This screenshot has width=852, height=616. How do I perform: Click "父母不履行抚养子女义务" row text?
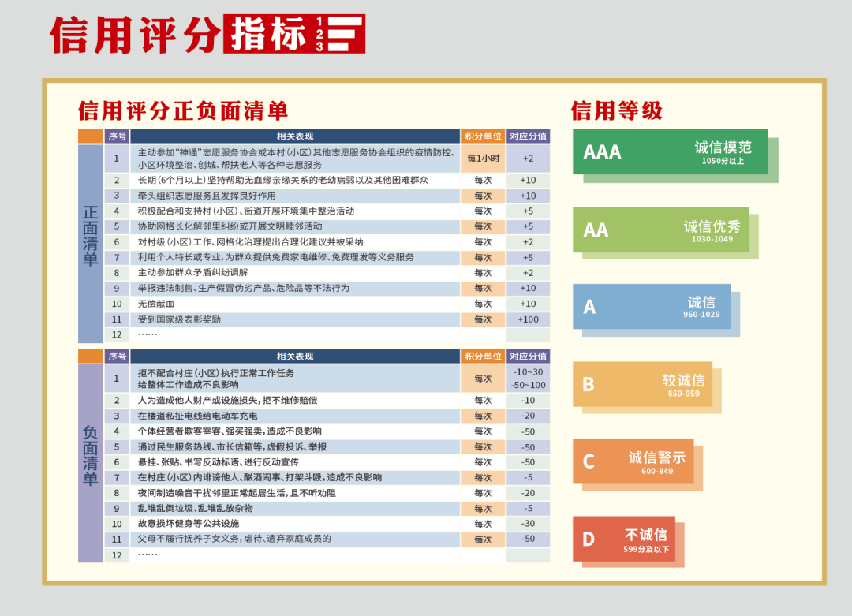pyautogui.click(x=234, y=539)
